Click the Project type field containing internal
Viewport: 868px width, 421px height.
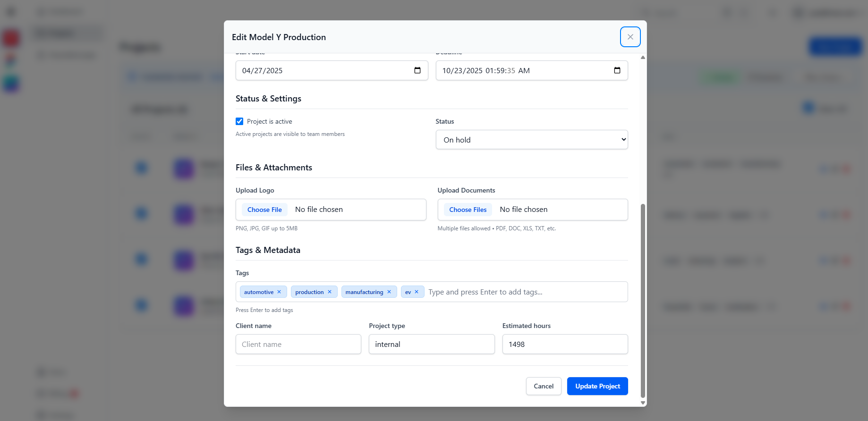click(x=431, y=344)
